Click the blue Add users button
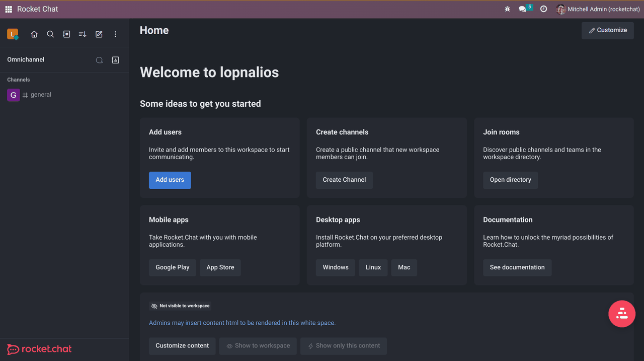The height and width of the screenshot is (361, 644). [170, 180]
